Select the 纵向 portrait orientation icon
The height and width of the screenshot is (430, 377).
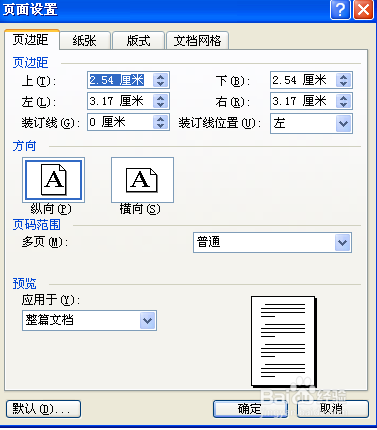pyautogui.click(x=53, y=180)
